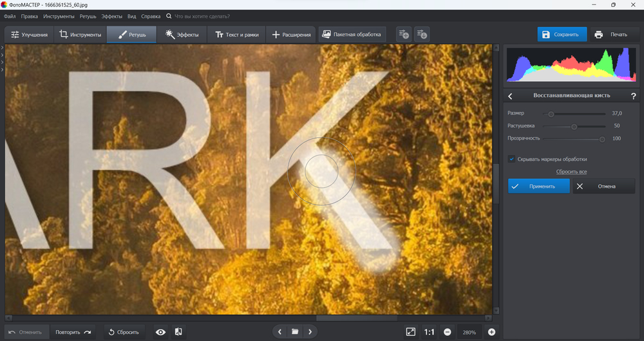Switch to the 'Улучшения' tab
Viewport: 644px width, 341px height.
[x=28, y=34]
